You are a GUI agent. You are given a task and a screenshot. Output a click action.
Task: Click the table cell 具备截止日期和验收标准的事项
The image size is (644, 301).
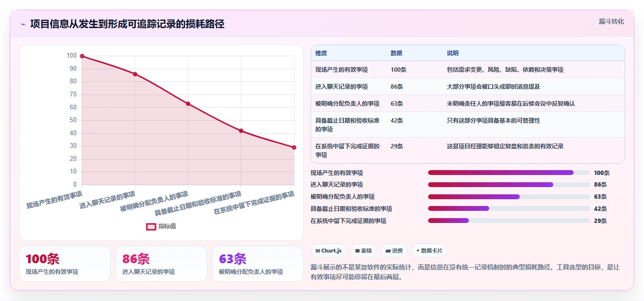pos(347,125)
